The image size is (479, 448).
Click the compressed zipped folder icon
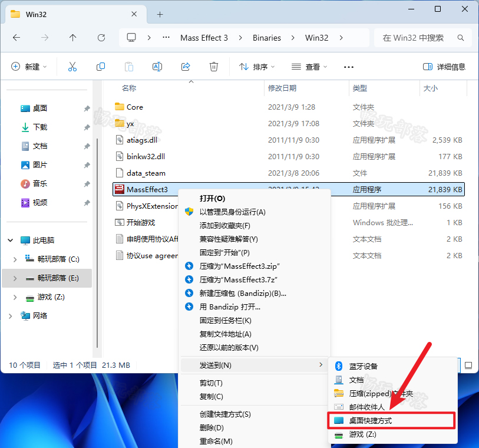pyautogui.click(x=338, y=393)
